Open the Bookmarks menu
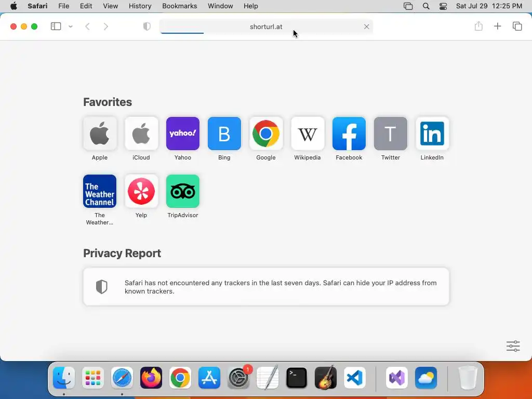Image resolution: width=532 pixels, height=399 pixels. (179, 6)
